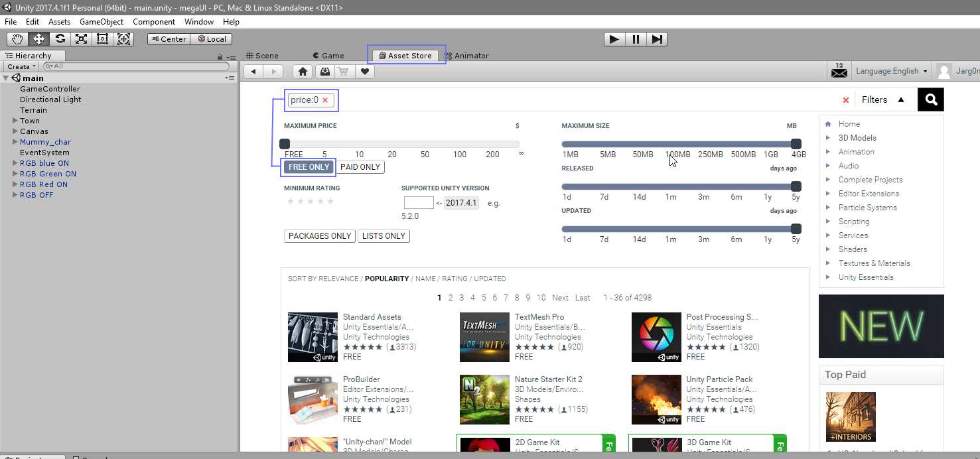Image resolution: width=980 pixels, height=459 pixels.
Task: Go forward in Asset Store browser
Action: [273, 72]
